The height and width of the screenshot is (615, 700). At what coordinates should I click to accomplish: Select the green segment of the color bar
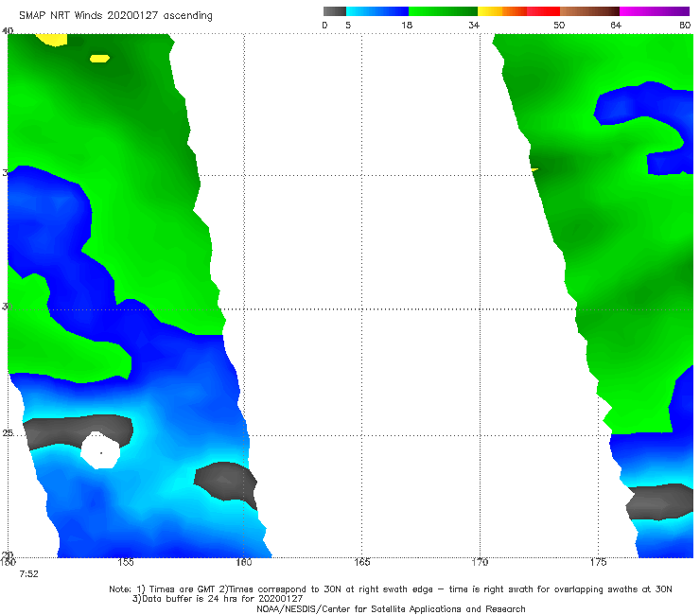tap(443, 11)
